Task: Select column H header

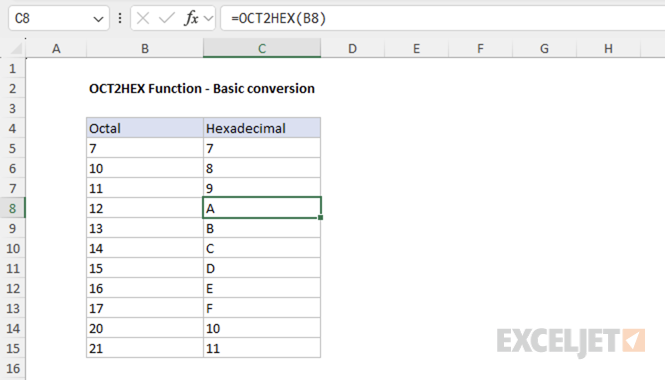Action: [608, 48]
